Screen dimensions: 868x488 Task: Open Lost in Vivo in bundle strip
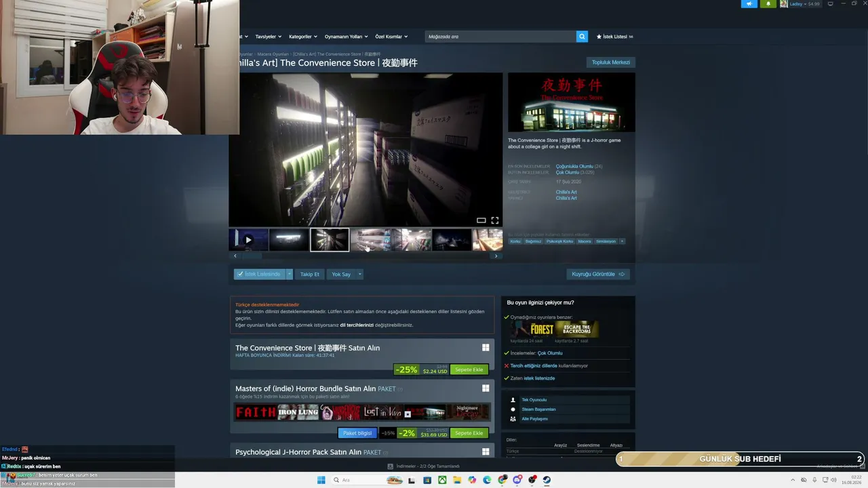(x=382, y=412)
